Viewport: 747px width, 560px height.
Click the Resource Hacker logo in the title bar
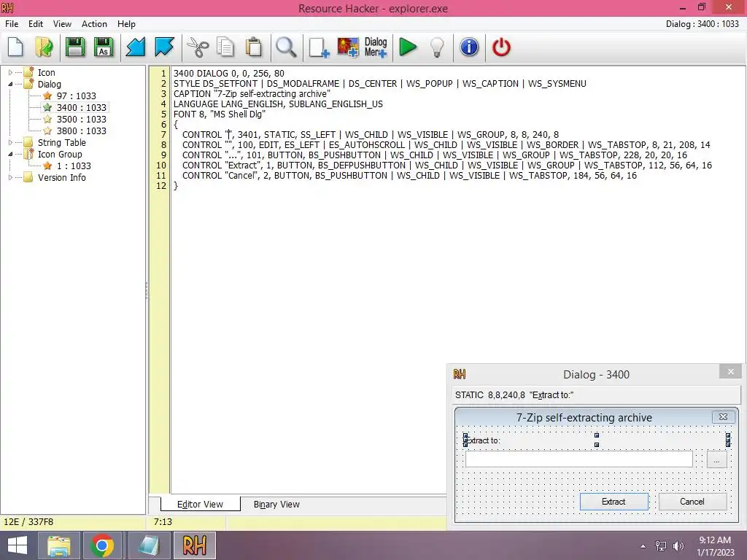[7, 7]
